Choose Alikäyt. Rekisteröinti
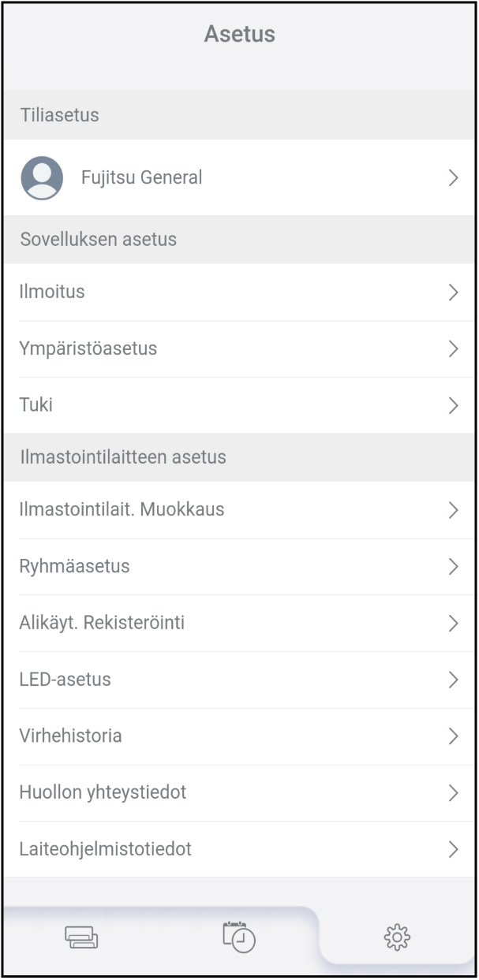The width and height of the screenshot is (479, 980). coord(239,624)
